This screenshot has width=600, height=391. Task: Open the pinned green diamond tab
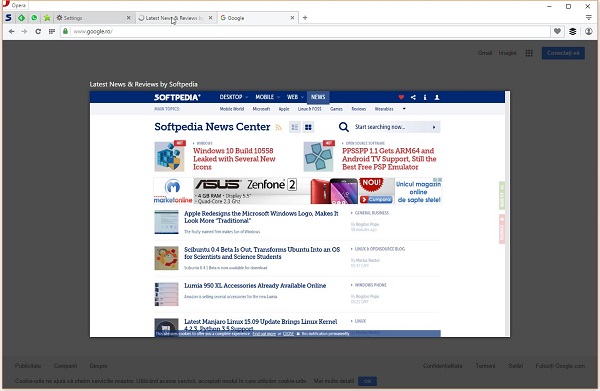coord(21,18)
